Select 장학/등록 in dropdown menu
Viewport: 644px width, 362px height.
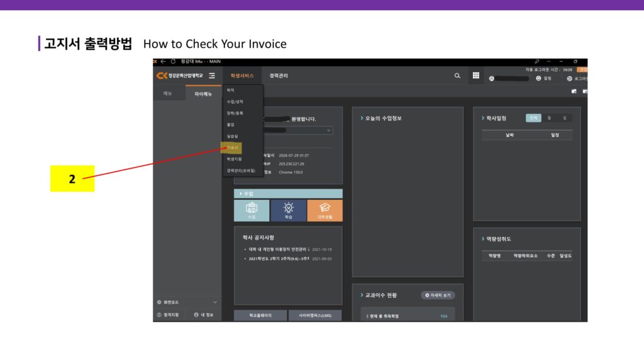click(235, 113)
